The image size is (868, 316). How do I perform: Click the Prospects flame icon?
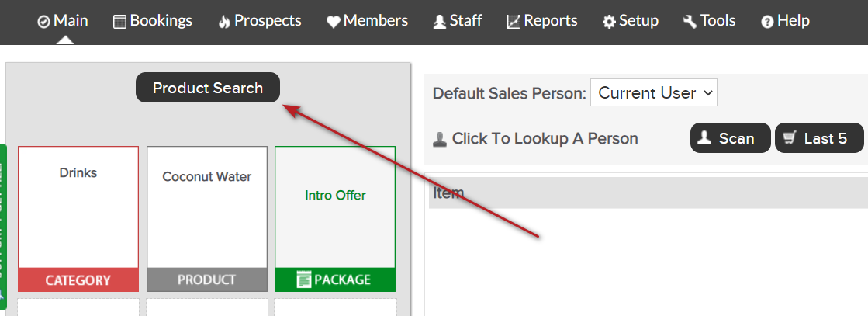click(x=224, y=23)
